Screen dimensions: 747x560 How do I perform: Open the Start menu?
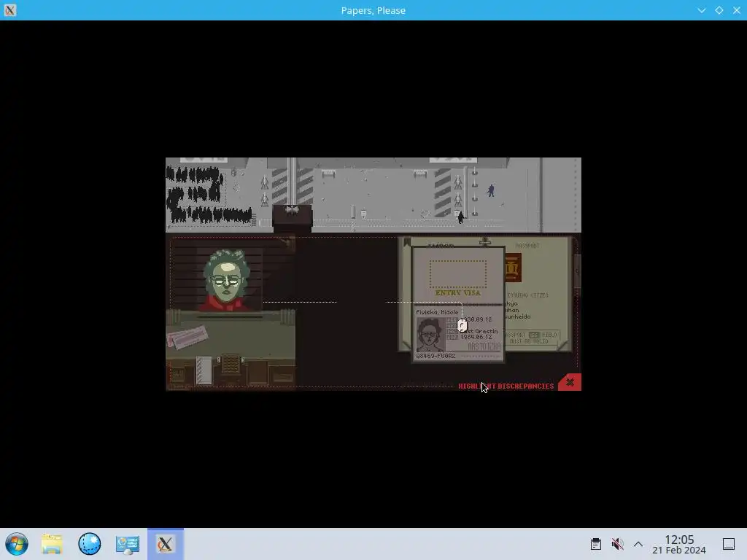point(17,544)
